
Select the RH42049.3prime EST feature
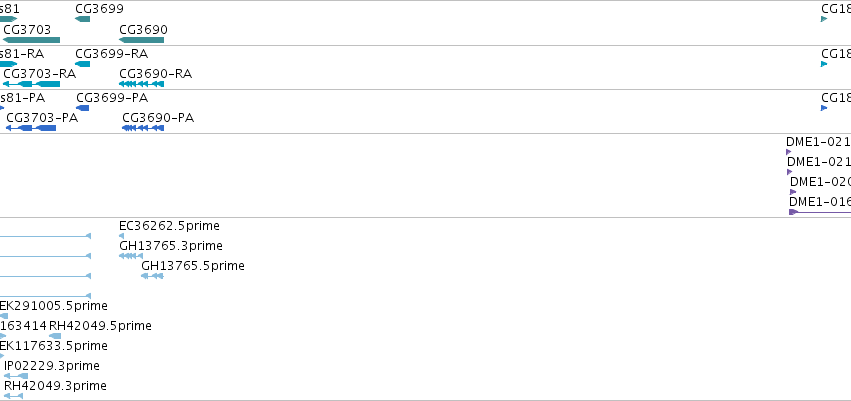14,396
